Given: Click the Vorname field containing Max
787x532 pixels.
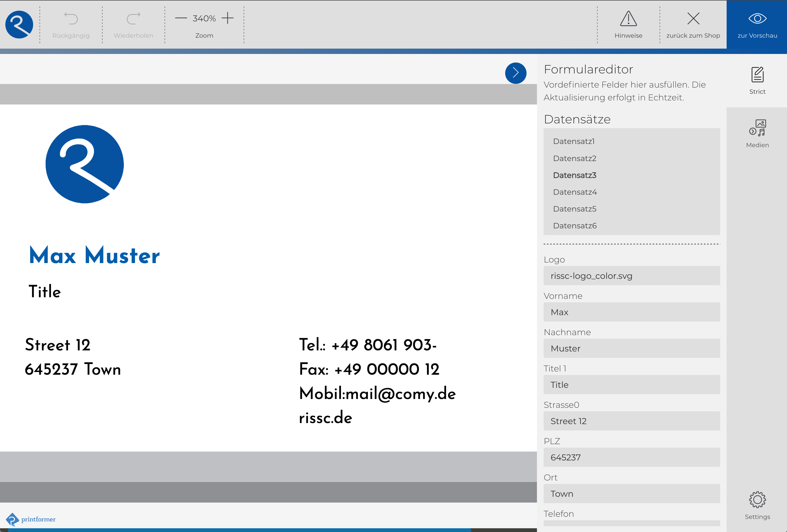Looking at the screenshot, I should pyautogui.click(x=631, y=312).
